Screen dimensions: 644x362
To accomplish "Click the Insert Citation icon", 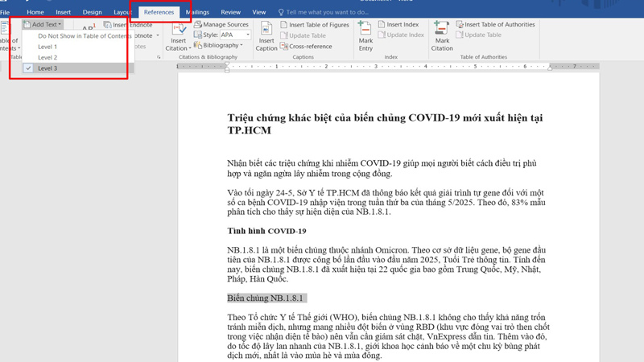I will 178,30.
